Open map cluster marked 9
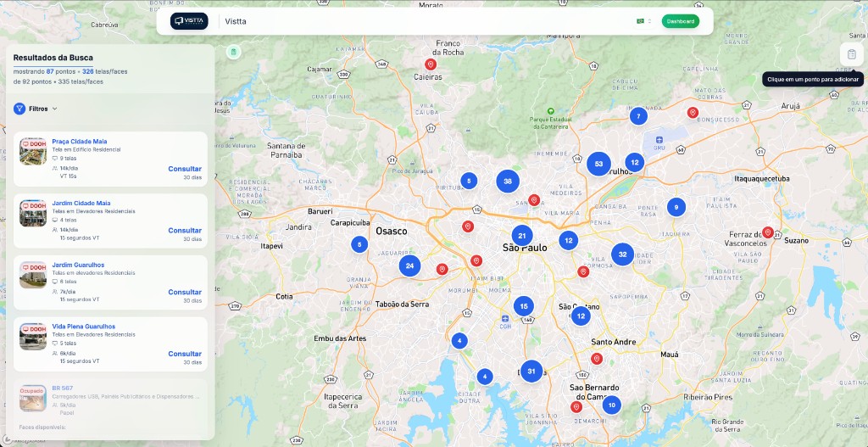The height and width of the screenshot is (447, 868). click(x=676, y=207)
